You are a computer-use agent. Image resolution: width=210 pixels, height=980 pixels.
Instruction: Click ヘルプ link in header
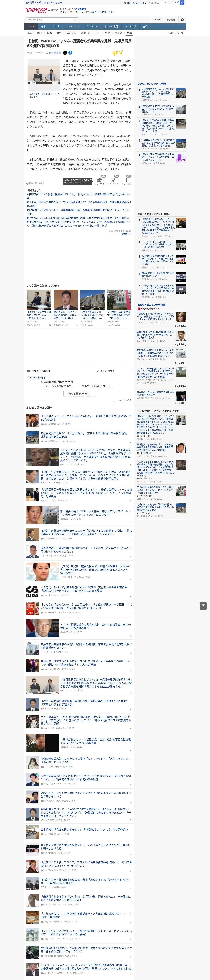tap(143, 3)
